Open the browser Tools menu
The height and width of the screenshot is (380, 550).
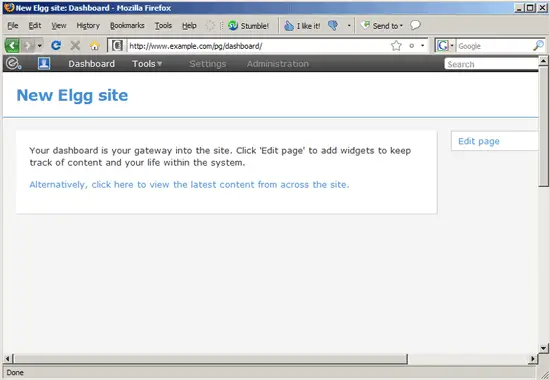pyautogui.click(x=163, y=26)
